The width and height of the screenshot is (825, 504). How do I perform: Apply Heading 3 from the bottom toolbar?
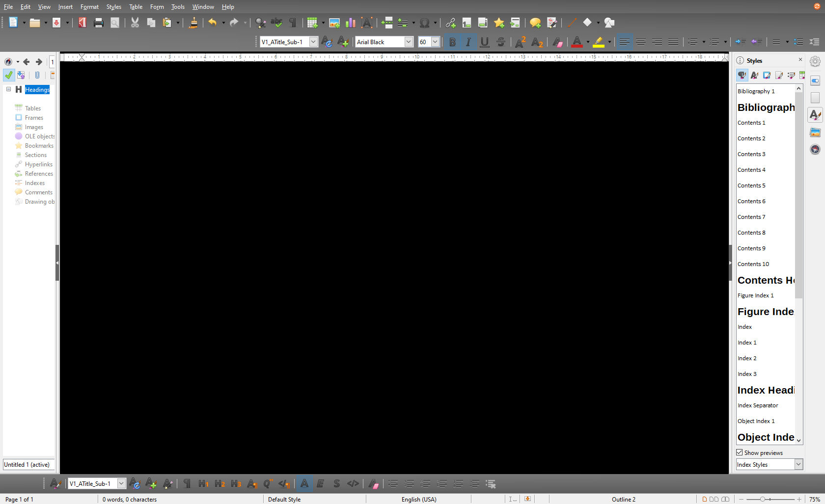pyautogui.click(x=236, y=483)
